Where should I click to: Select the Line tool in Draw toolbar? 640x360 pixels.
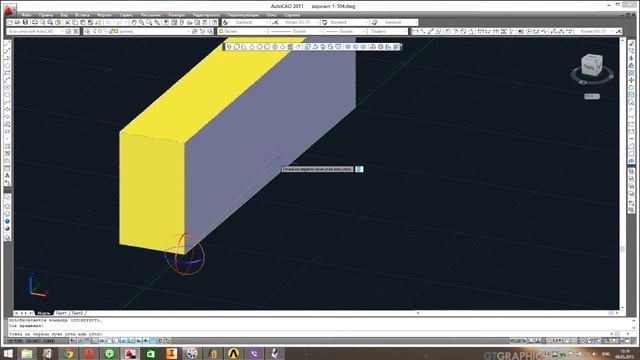pyautogui.click(x=7, y=44)
